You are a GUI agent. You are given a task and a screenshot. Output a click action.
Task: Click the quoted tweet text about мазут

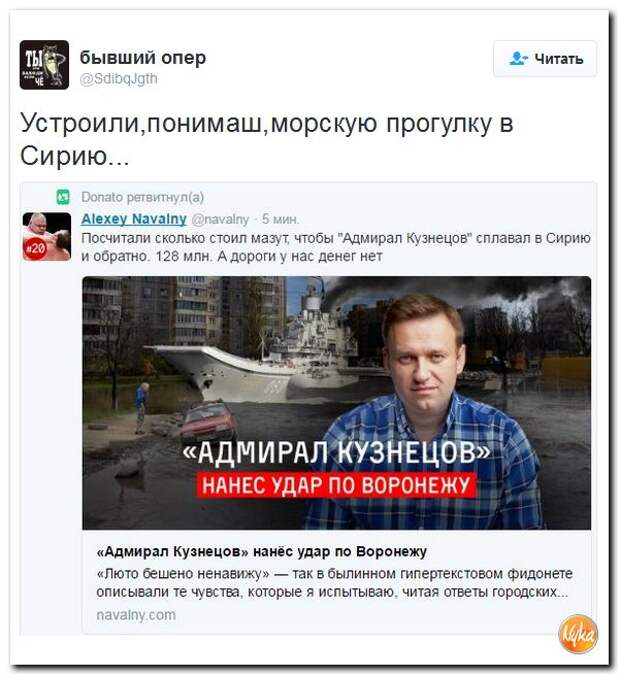pyautogui.click(x=336, y=247)
